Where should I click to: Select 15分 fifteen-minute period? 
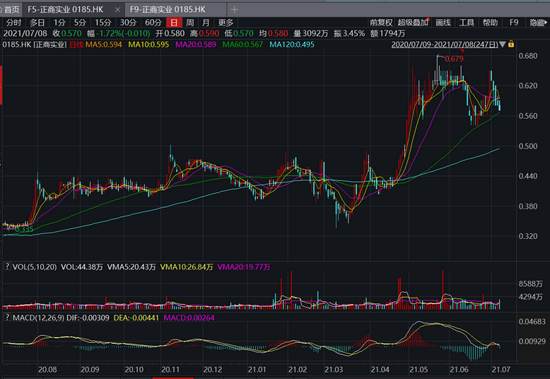coord(103,23)
